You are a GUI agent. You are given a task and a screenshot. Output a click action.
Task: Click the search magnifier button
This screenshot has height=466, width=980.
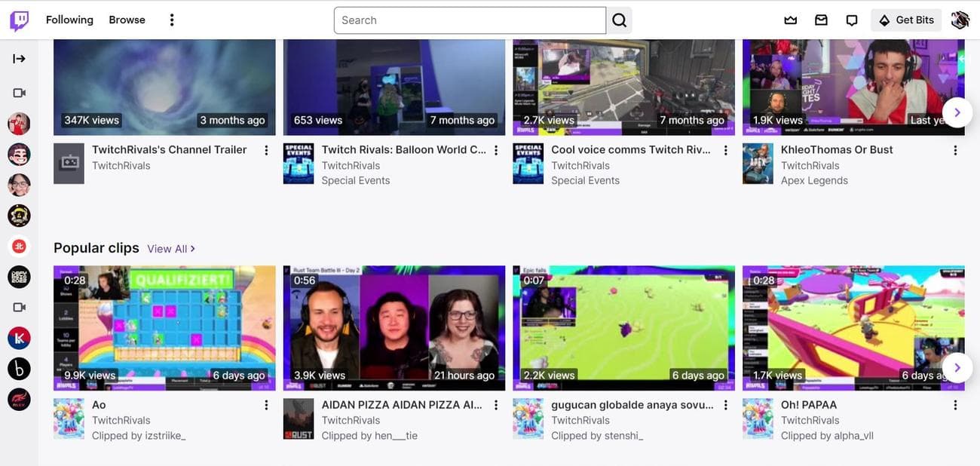coord(619,20)
